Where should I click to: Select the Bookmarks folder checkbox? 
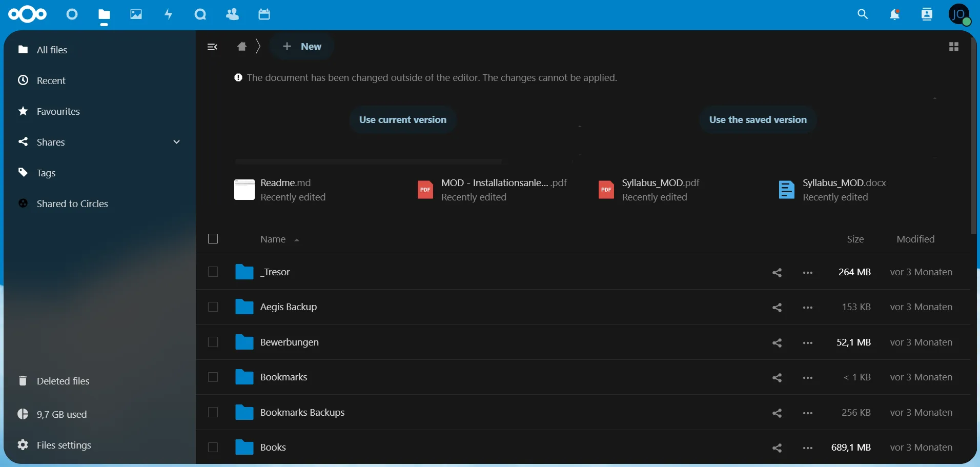click(213, 378)
